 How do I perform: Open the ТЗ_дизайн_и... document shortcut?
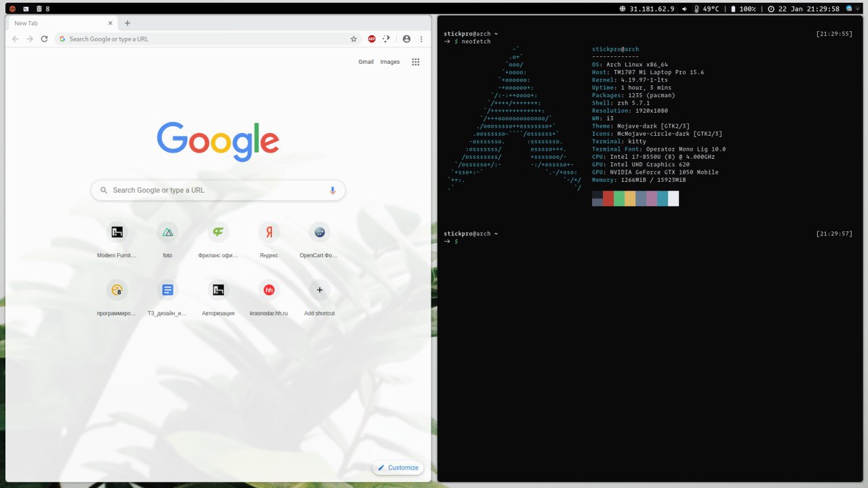(x=167, y=297)
